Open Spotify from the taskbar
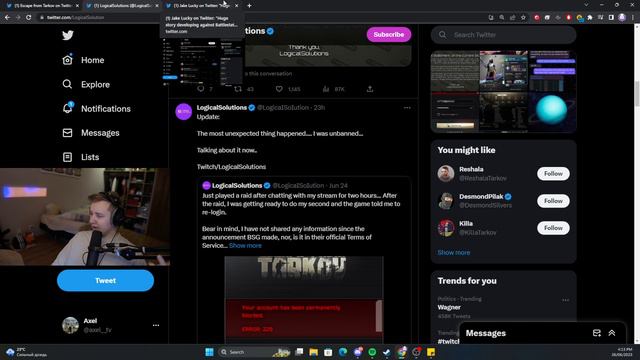Screen dimensions: 640x360 372,352
